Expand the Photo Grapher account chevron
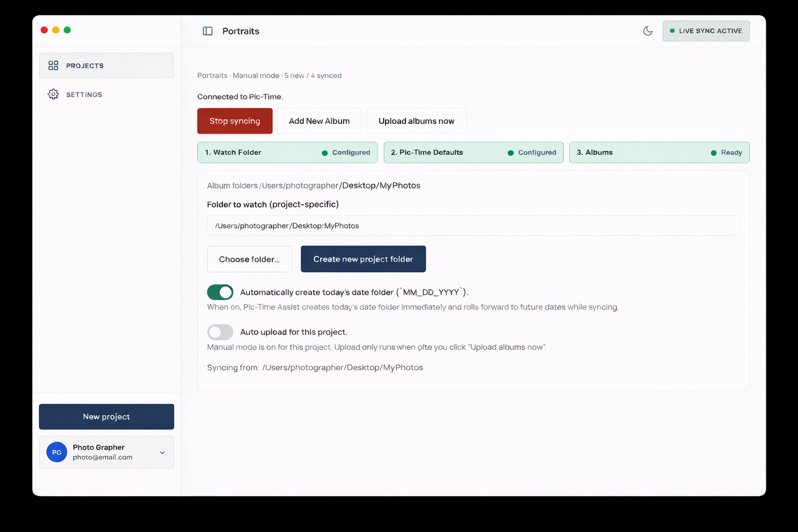Viewport: 798px width, 532px height. click(x=163, y=453)
